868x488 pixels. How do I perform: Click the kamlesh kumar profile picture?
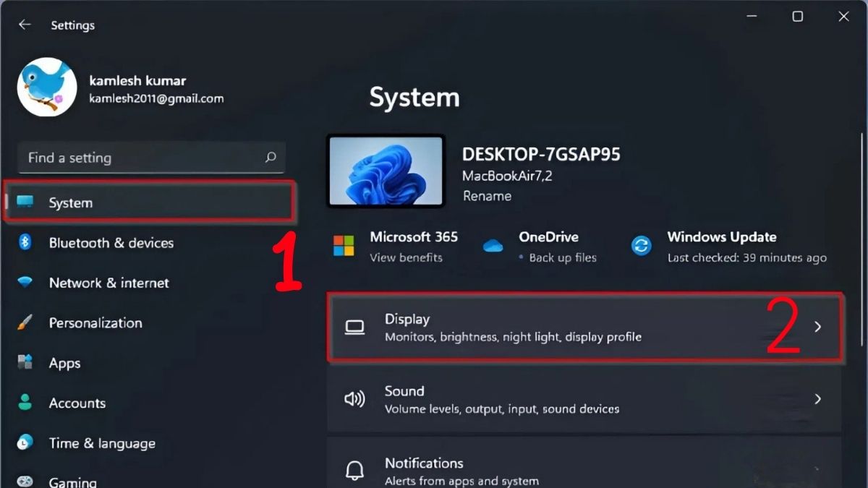[47, 87]
